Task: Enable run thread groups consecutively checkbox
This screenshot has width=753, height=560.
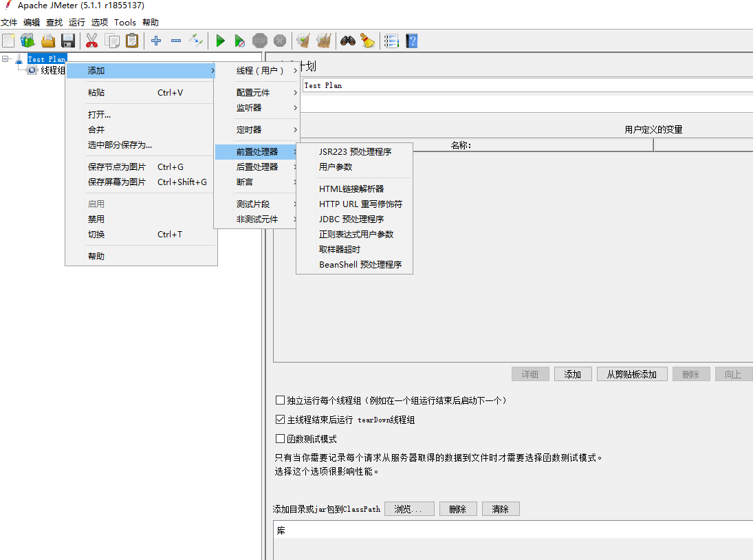Action: [281, 400]
